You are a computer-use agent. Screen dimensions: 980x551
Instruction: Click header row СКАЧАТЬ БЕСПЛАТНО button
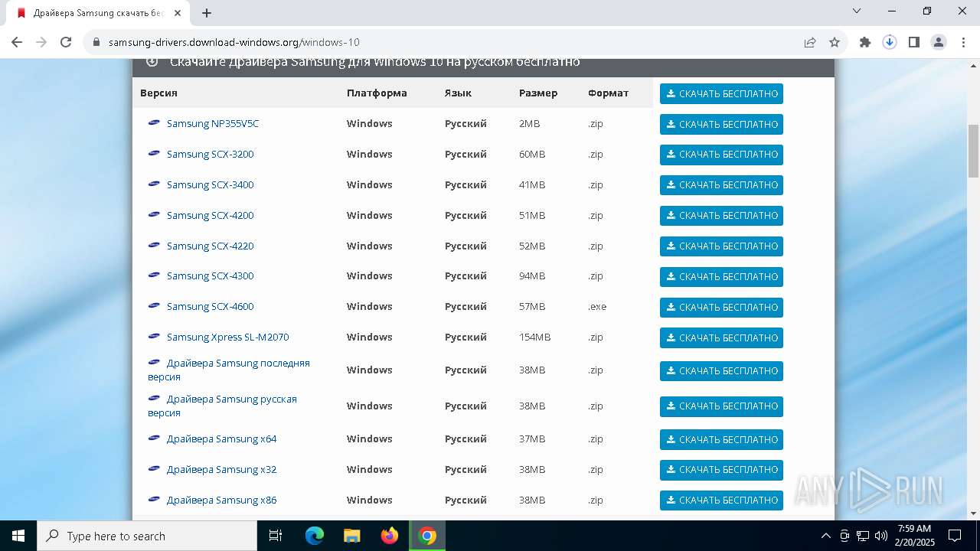[x=721, y=93]
